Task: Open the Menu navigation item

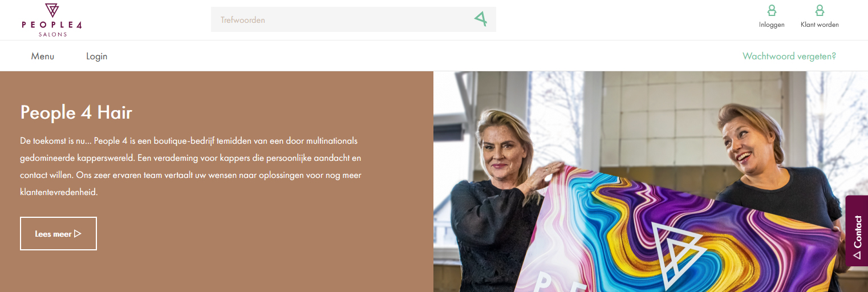Action: pos(43,56)
